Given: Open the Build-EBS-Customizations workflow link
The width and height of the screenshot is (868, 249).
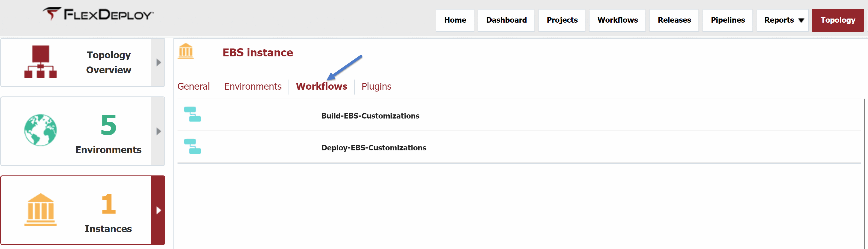Looking at the screenshot, I should coord(370,116).
